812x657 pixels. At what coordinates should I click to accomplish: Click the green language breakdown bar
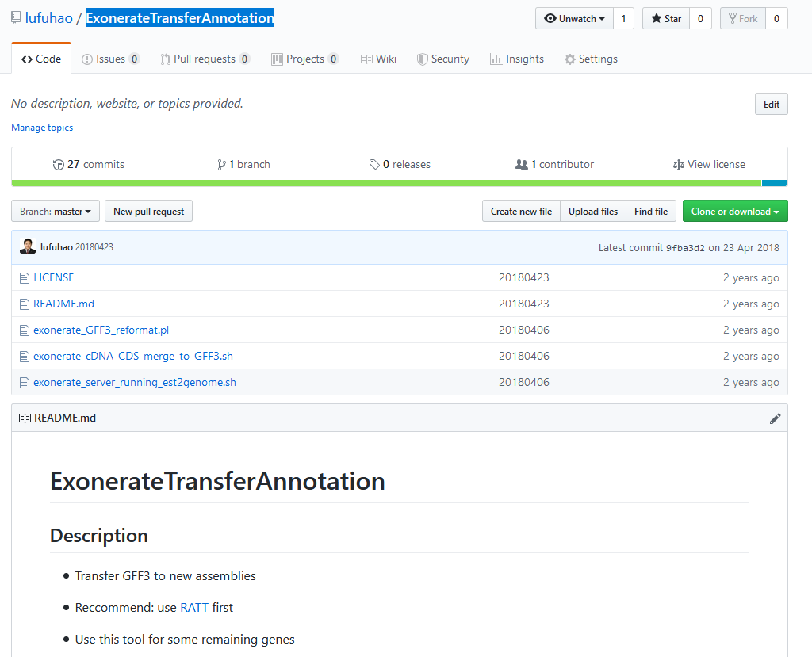click(386, 183)
